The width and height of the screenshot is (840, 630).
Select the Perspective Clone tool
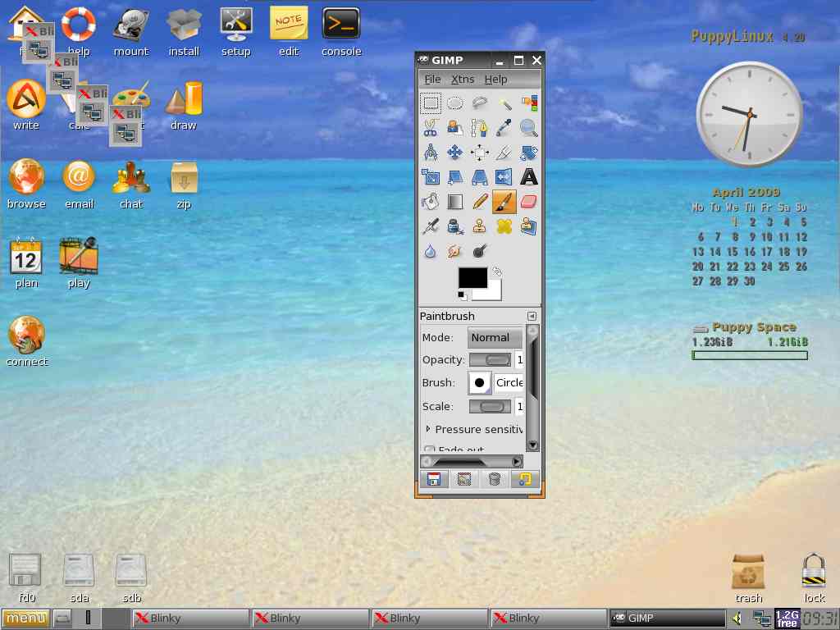tap(529, 226)
